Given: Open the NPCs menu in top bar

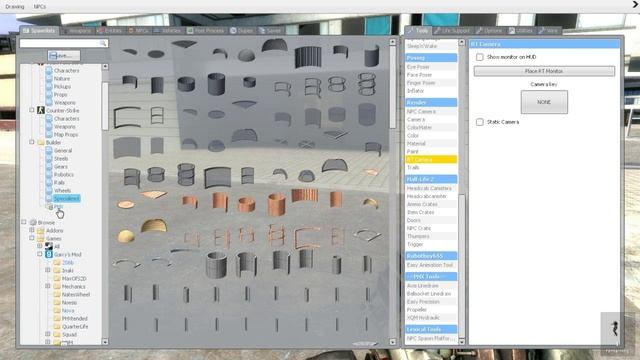Looking at the screenshot, I should pyautogui.click(x=40, y=7).
